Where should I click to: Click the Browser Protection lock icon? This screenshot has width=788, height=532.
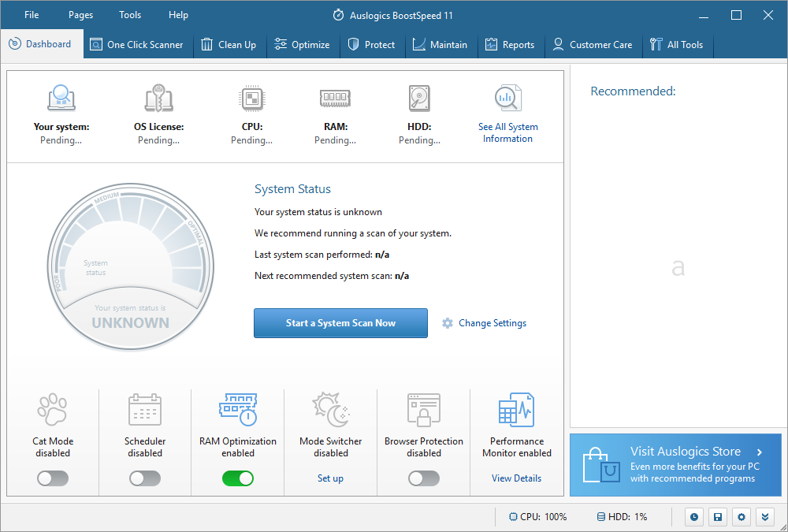(x=424, y=409)
